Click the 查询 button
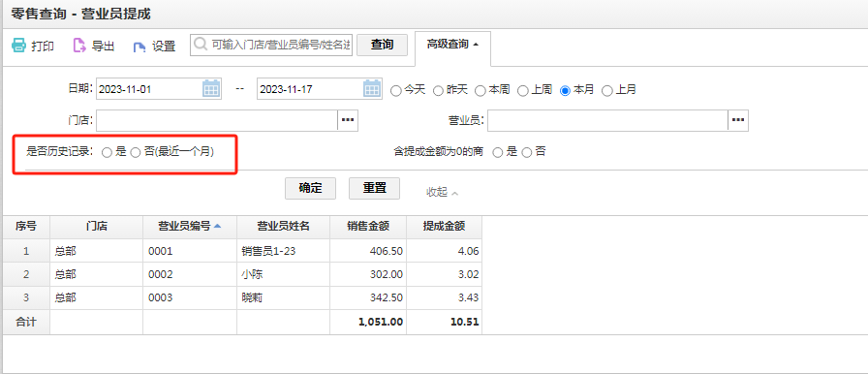The height and width of the screenshot is (374, 868). (x=382, y=45)
